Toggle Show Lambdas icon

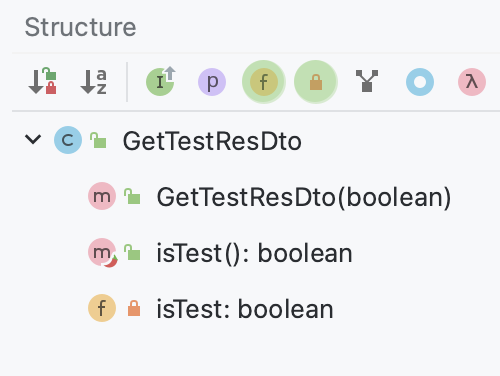(472, 82)
